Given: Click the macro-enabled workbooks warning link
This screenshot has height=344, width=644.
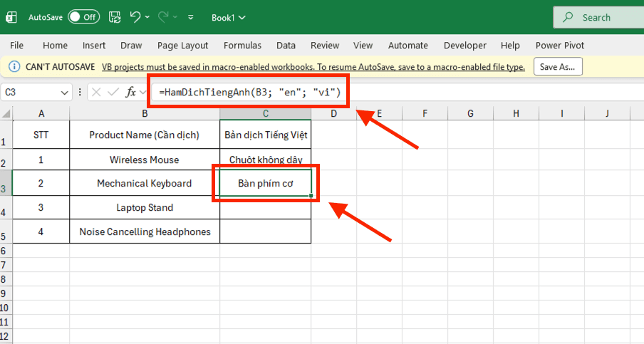Looking at the screenshot, I should 313,67.
